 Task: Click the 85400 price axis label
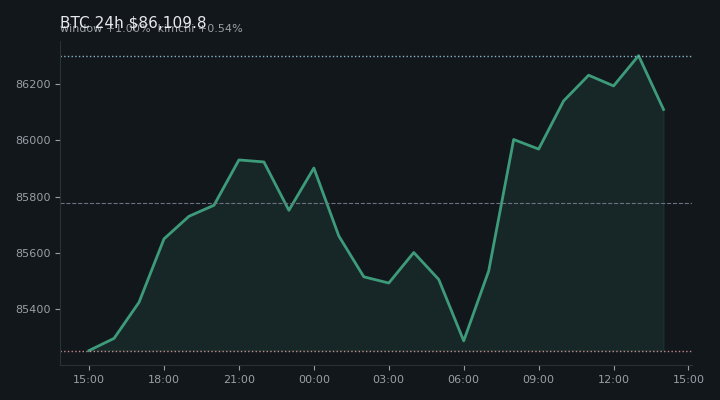point(33,309)
